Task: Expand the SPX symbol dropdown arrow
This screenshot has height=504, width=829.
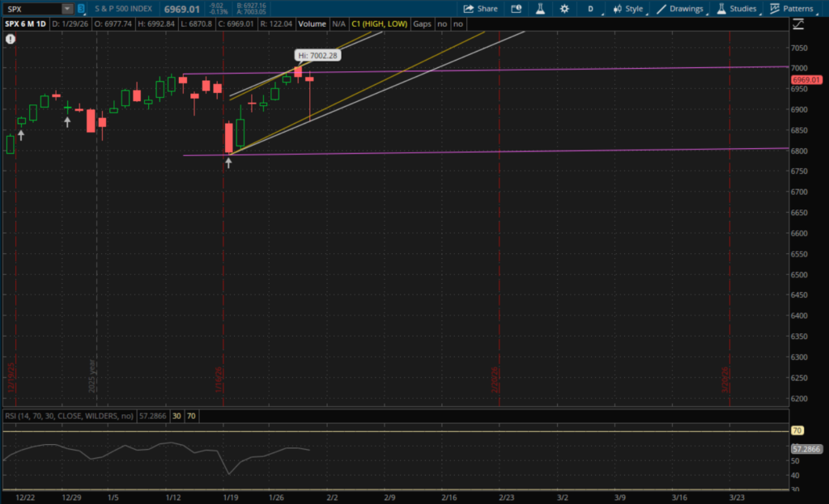Action: click(x=67, y=9)
